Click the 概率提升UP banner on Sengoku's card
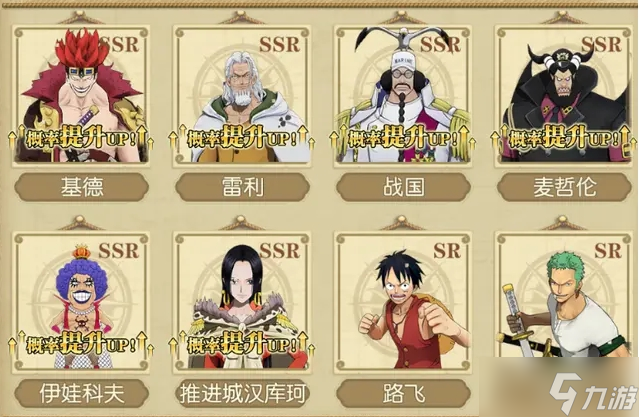Screen dimensions: 639x417 coord(403,138)
